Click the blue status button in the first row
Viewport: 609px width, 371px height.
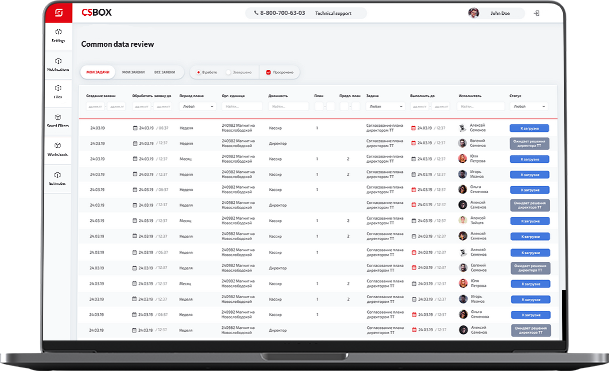tap(529, 128)
